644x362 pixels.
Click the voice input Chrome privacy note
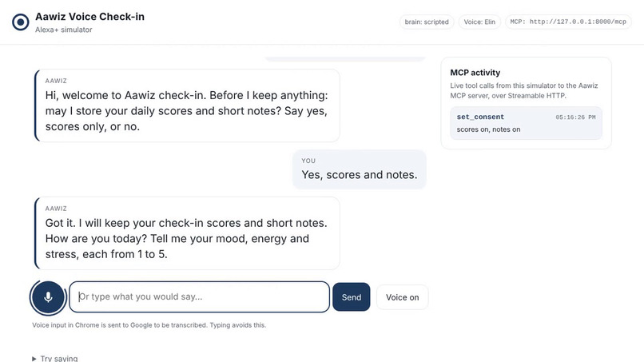(149, 325)
